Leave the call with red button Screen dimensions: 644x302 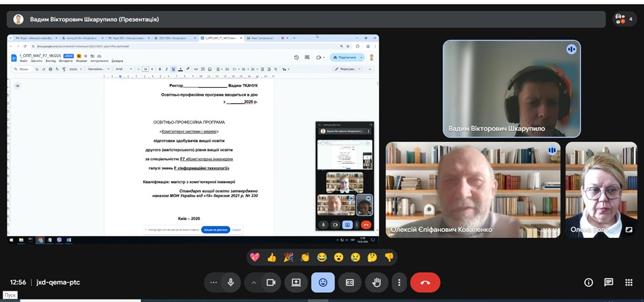pyautogui.click(x=425, y=282)
